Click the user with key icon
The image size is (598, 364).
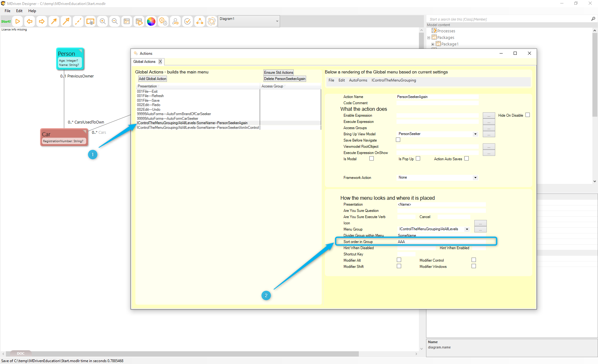pos(175,21)
